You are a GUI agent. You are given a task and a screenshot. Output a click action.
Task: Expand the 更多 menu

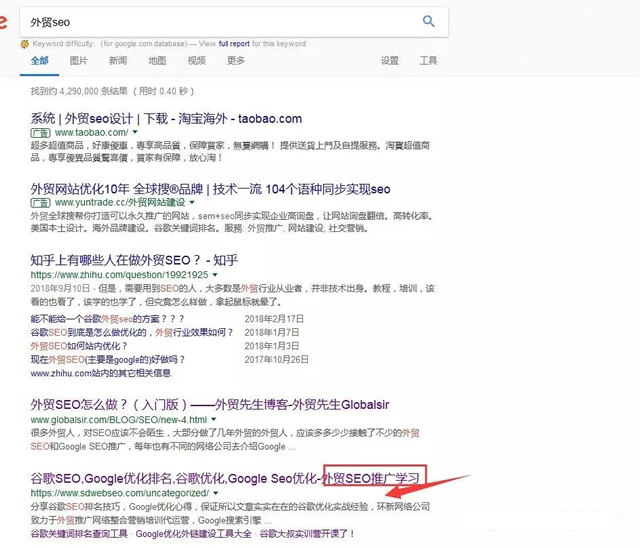[236, 61]
